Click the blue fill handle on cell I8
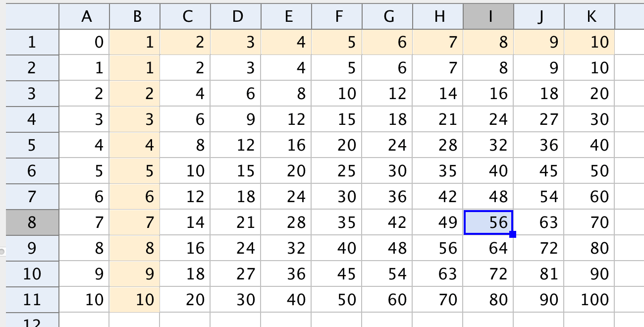This screenshot has height=327, width=644. coord(513,234)
